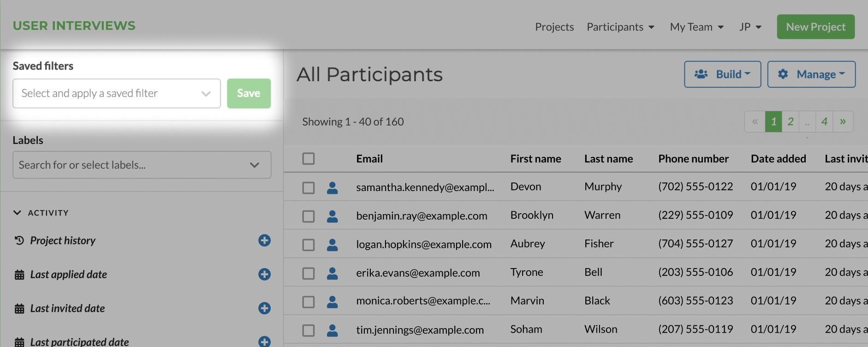
Task: Check the box for logan.hopkins row
Action: (x=309, y=245)
